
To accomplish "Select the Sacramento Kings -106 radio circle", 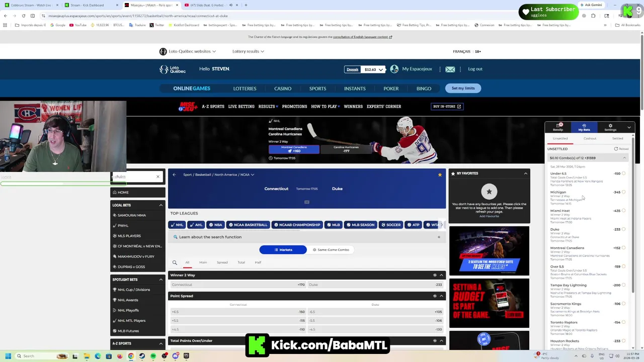I will (624, 304).
